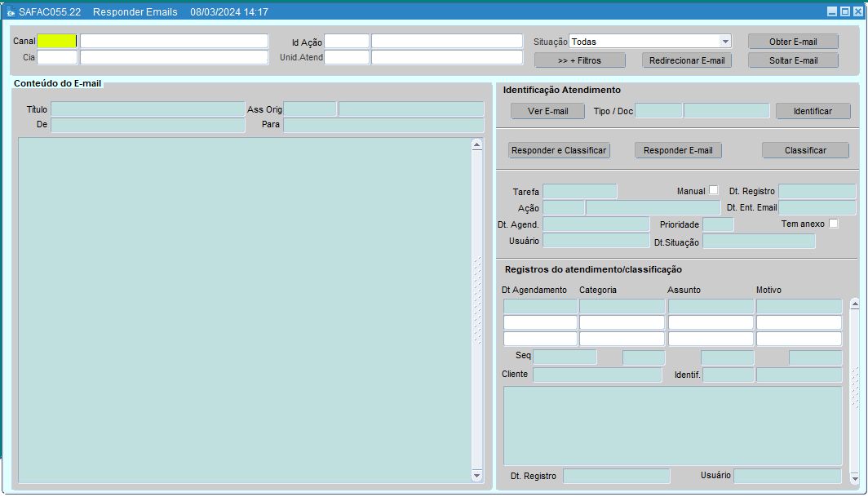Click the Cliente field
Image resolution: width=868 pixels, height=497 pixels.
[x=597, y=375]
